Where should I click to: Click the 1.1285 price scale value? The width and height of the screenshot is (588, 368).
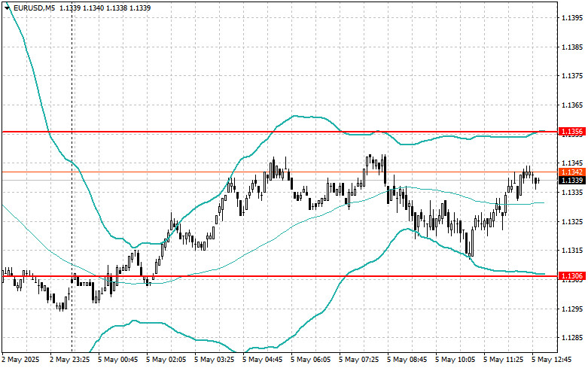point(572,338)
